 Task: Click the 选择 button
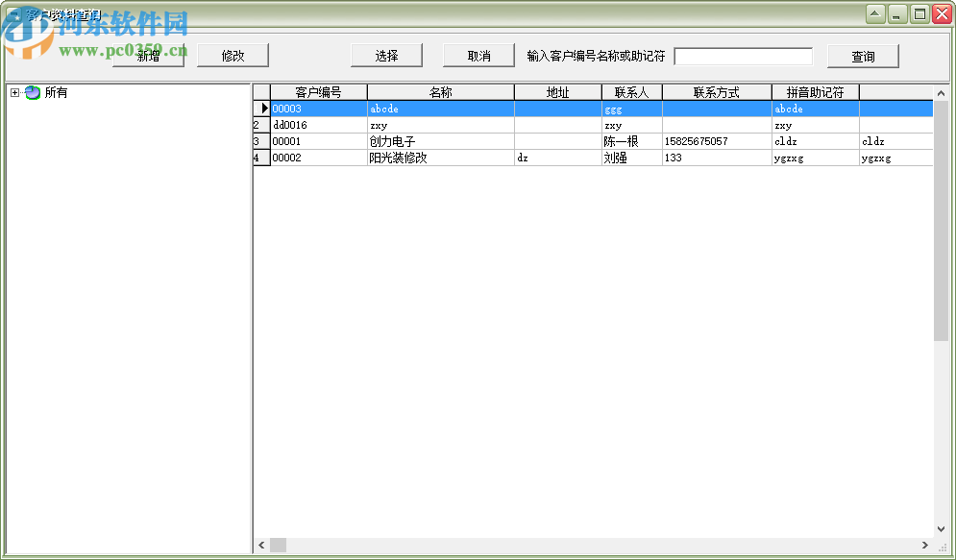pyautogui.click(x=386, y=56)
